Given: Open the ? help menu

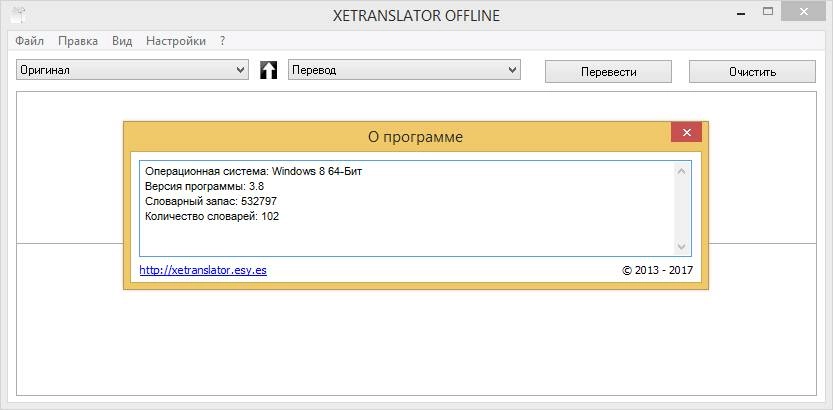Looking at the screenshot, I should point(223,41).
